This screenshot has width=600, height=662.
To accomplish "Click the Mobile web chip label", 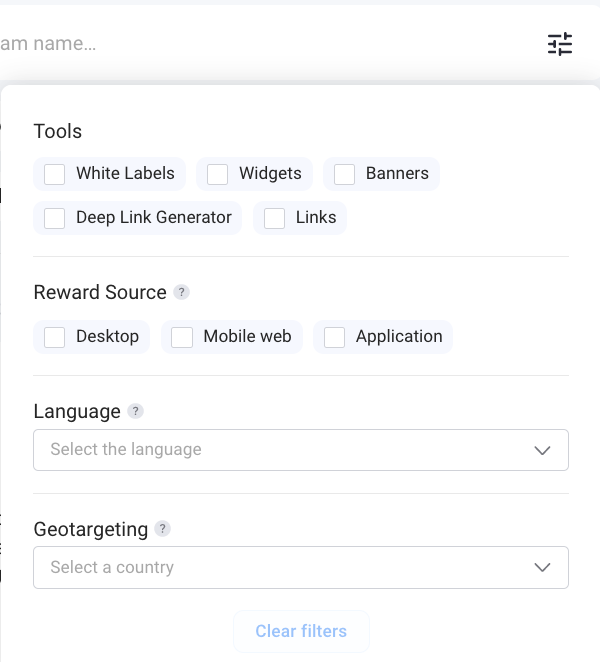I will [x=247, y=336].
